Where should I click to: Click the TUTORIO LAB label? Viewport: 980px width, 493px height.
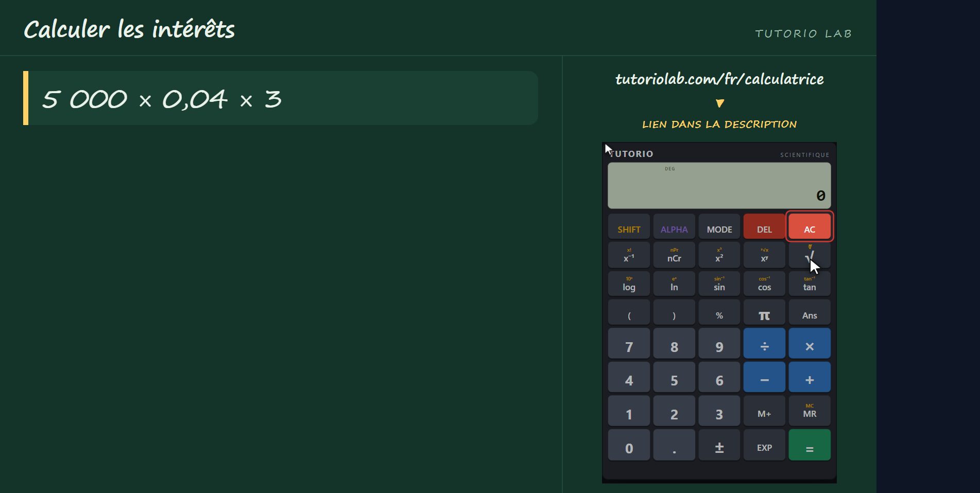[x=803, y=33]
